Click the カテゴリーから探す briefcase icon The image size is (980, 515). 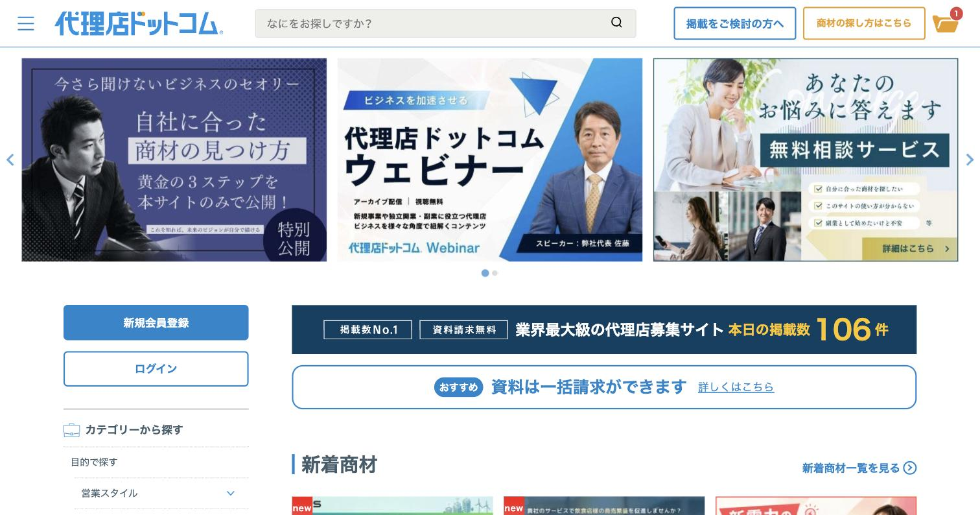tap(71, 430)
